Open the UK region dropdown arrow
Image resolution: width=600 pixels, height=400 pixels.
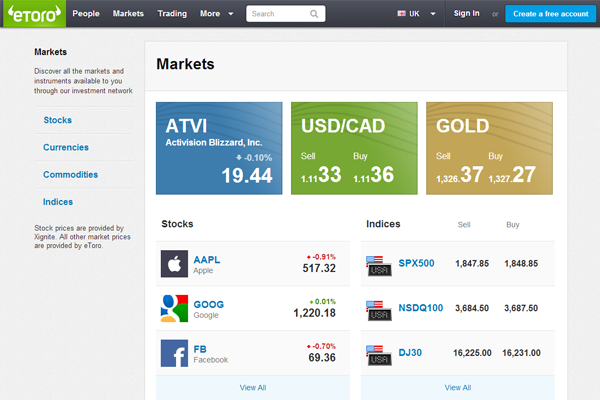[x=433, y=14]
